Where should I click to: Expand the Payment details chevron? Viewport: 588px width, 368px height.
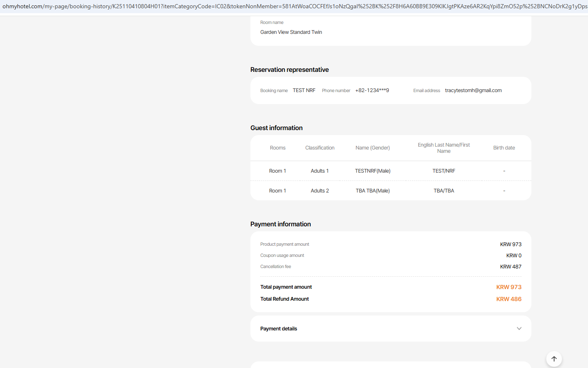point(519,329)
